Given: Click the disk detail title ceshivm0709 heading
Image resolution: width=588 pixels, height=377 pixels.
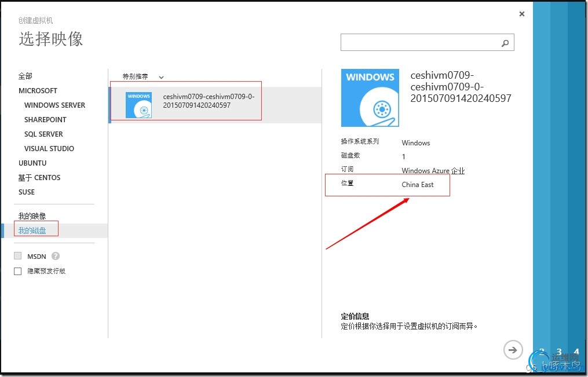Looking at the screenshot, I should click(461, 86).
